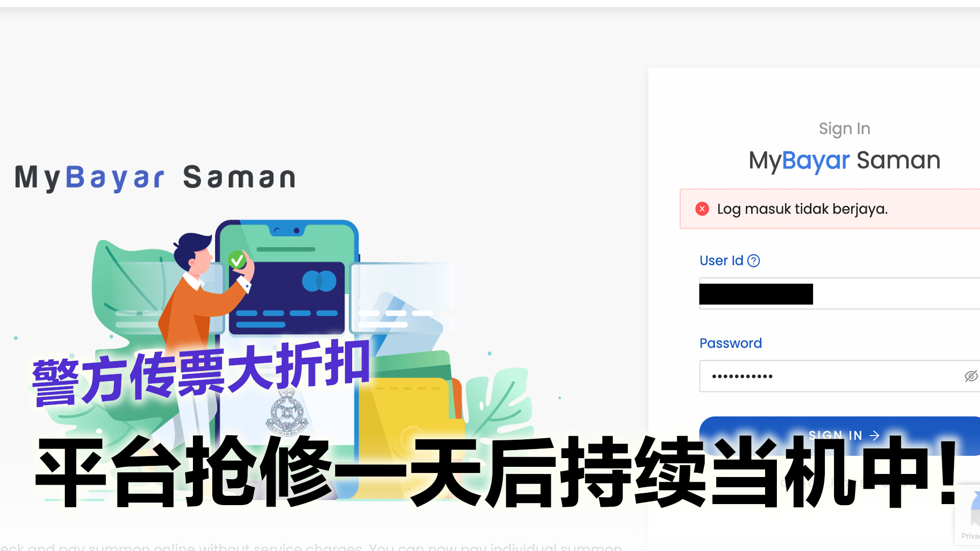The width and height of the screenshot is (980, 551).
Task: Click the arrow icon on Sign In button
Action: coord(874,436)
